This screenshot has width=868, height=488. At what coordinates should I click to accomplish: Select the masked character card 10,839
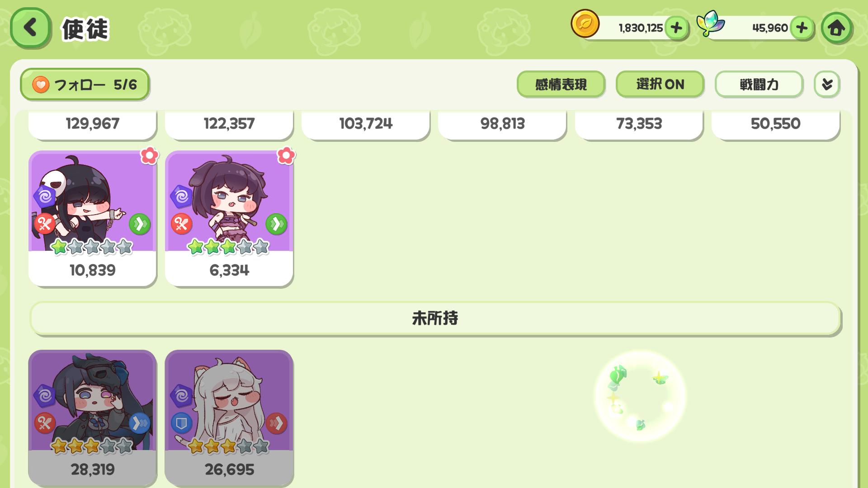point(92,218)
